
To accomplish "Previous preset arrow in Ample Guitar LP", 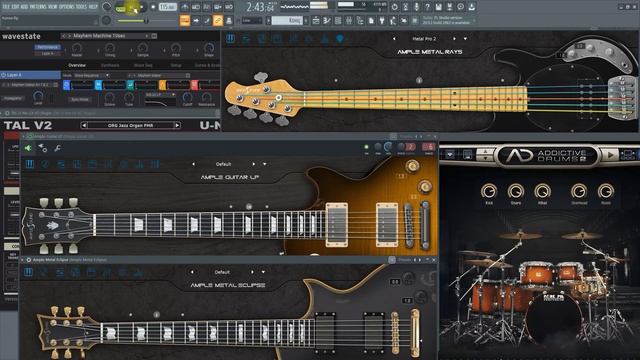I will (x=193, y=164).
